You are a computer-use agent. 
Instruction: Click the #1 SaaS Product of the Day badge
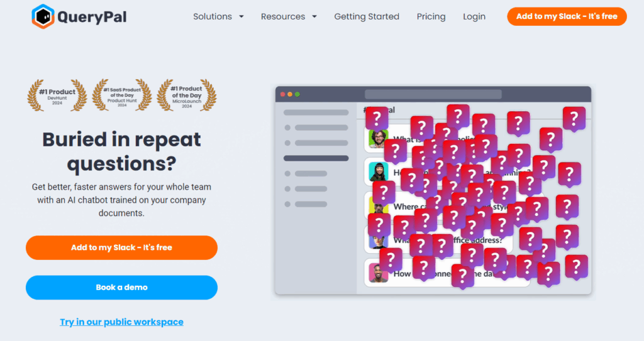[122, 95]
